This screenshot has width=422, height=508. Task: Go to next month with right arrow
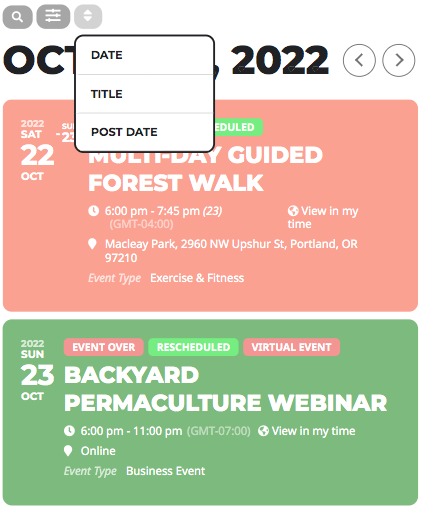(x=399, y=60)
